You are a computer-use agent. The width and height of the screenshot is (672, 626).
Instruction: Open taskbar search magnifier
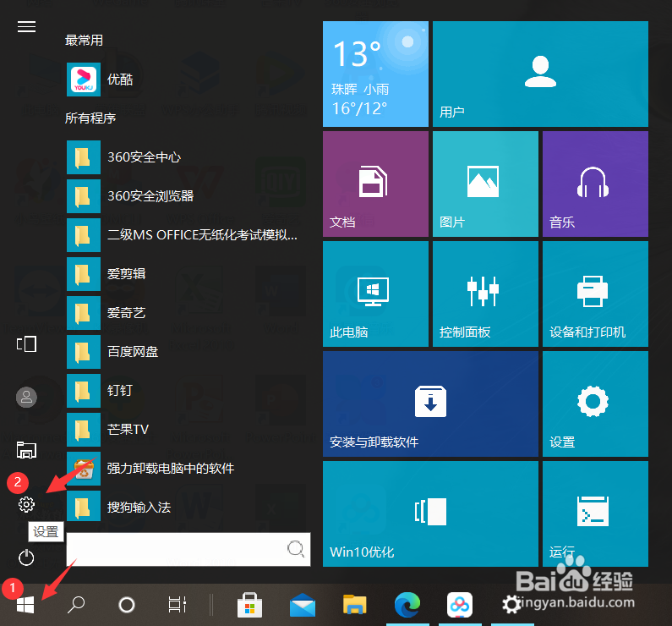tap(76, 605)
